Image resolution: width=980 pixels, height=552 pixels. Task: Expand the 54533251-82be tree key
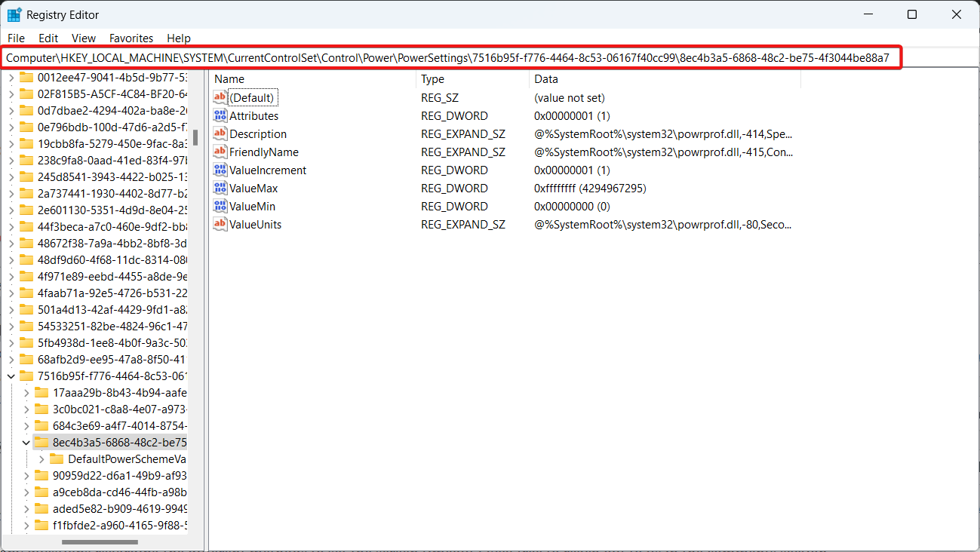(11, 326)
